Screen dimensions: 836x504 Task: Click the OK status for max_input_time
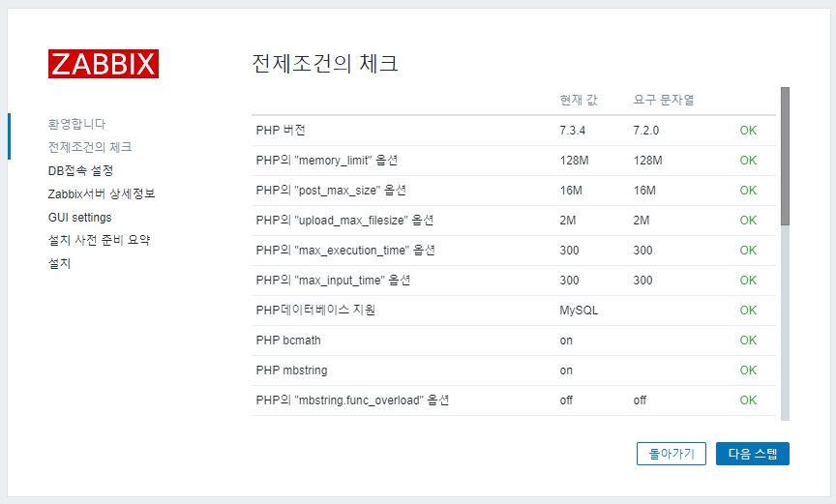(748, 281)
